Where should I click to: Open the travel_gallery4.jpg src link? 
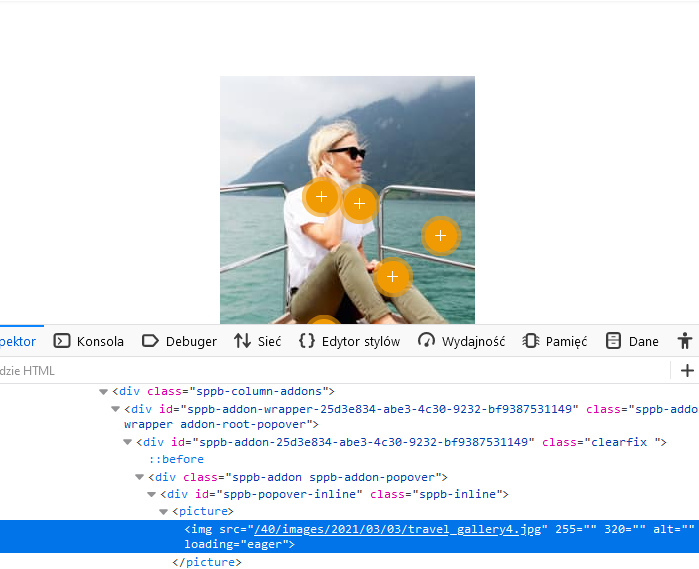click(x=398, y=529)
